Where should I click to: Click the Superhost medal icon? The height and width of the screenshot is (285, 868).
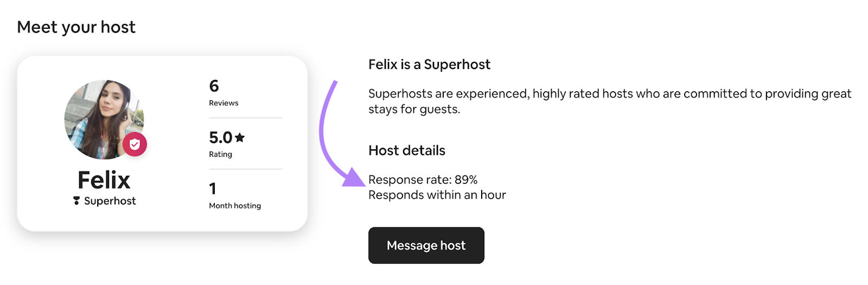76,201
